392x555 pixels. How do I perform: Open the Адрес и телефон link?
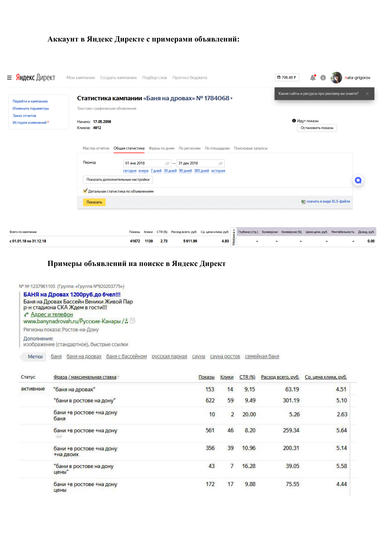click(52, 314)
